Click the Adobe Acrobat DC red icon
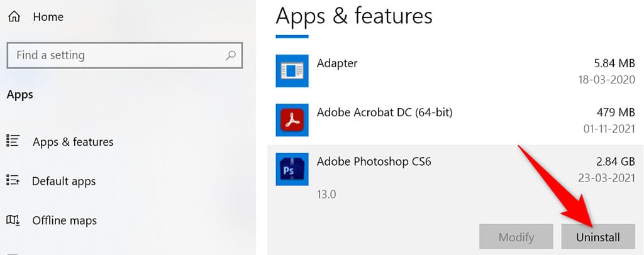The width and height of the screenshot is (644, 255). [292, 120]
